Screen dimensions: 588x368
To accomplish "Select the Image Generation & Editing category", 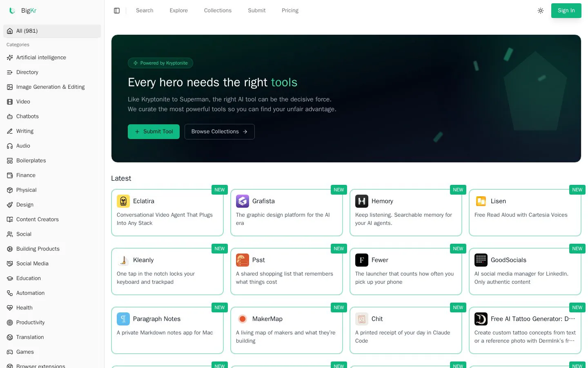I will point(52,87).
